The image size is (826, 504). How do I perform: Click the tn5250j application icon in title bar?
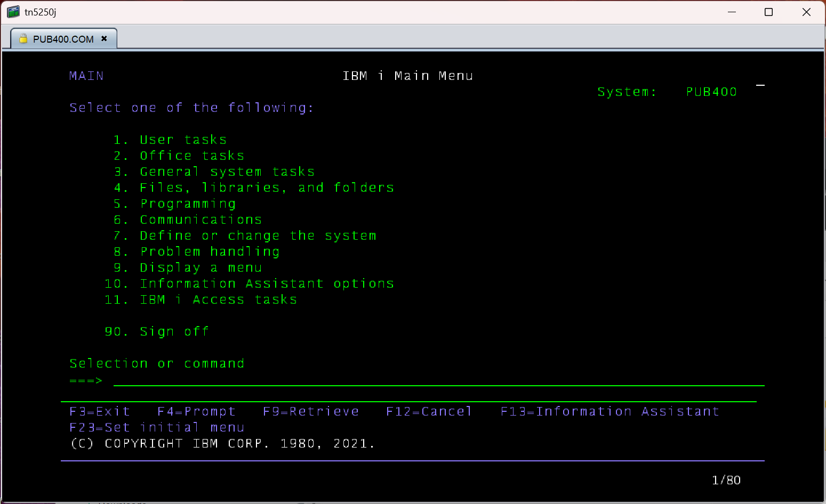tap(13, 12)
